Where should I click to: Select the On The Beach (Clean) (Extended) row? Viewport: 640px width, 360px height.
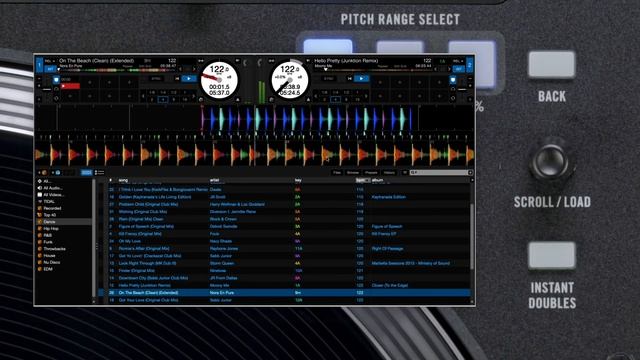coord(284,293)
